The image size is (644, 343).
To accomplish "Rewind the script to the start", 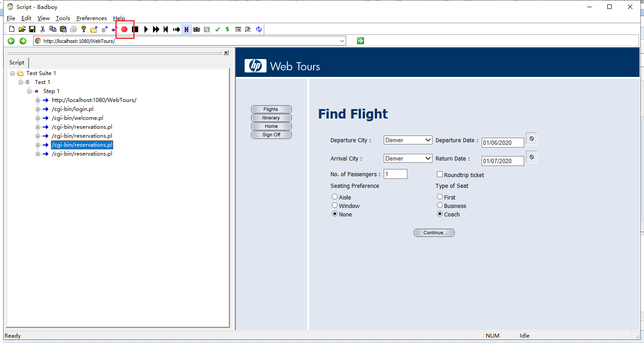I will point(166,29).
